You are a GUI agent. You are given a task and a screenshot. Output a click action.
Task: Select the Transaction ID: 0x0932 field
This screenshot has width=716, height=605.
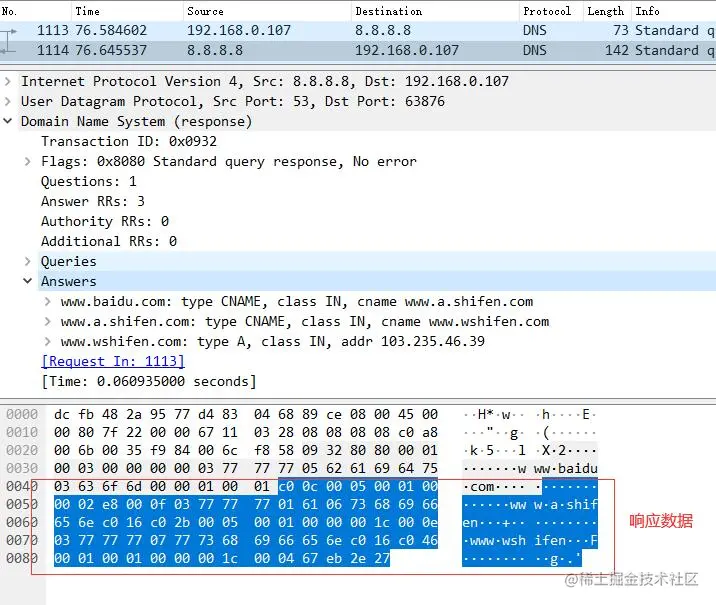pos(129,142)
